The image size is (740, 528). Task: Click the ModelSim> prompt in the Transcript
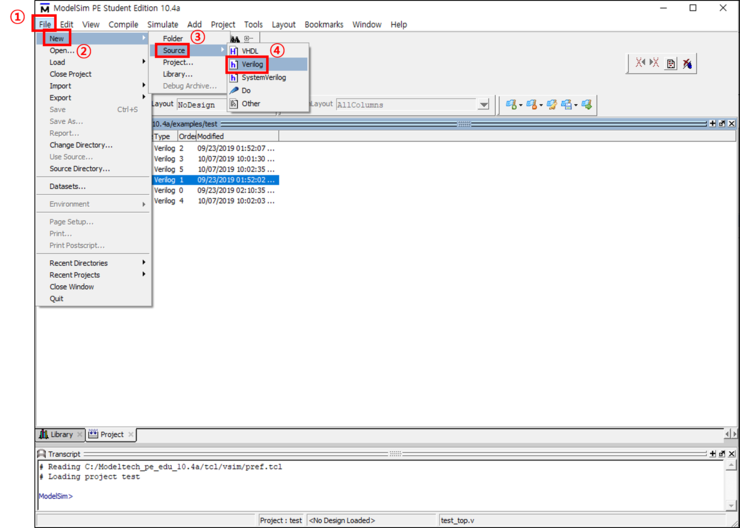point(56,496)
